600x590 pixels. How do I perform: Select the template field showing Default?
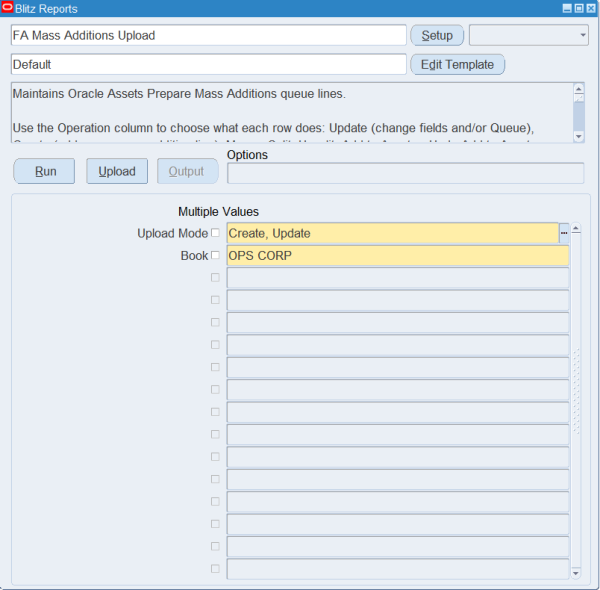(x=209, y=64)
